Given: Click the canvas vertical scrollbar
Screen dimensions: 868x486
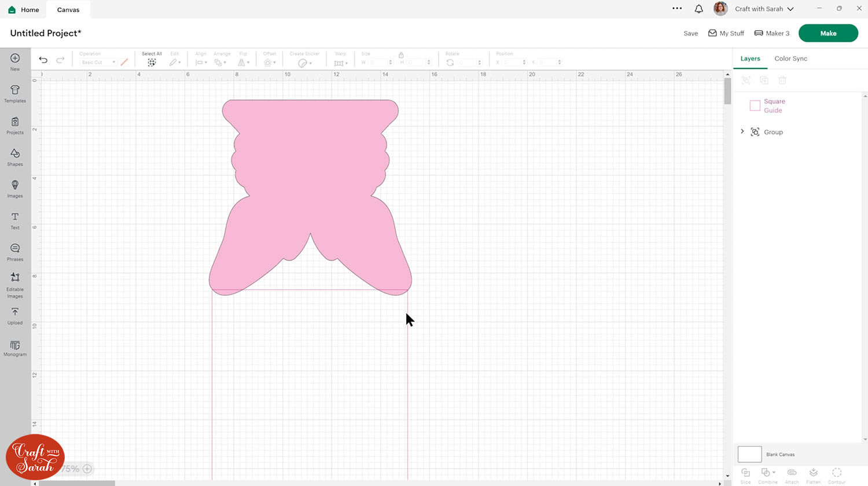Looking at the screenshot, I should click(727, 91).
